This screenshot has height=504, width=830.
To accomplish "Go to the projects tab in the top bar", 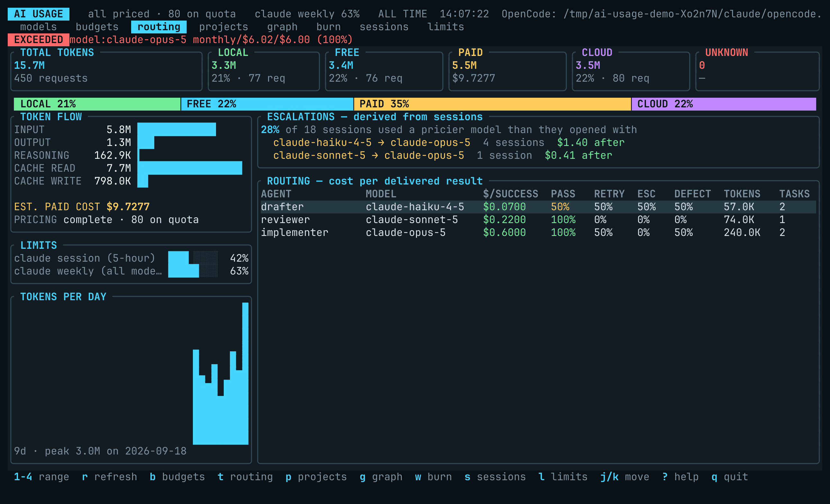I will point(223,27).
